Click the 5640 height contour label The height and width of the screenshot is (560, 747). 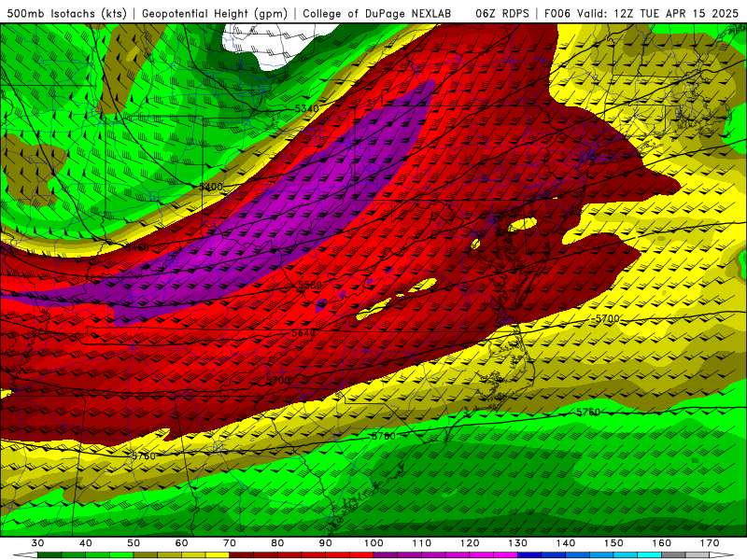tap(303, 333)
